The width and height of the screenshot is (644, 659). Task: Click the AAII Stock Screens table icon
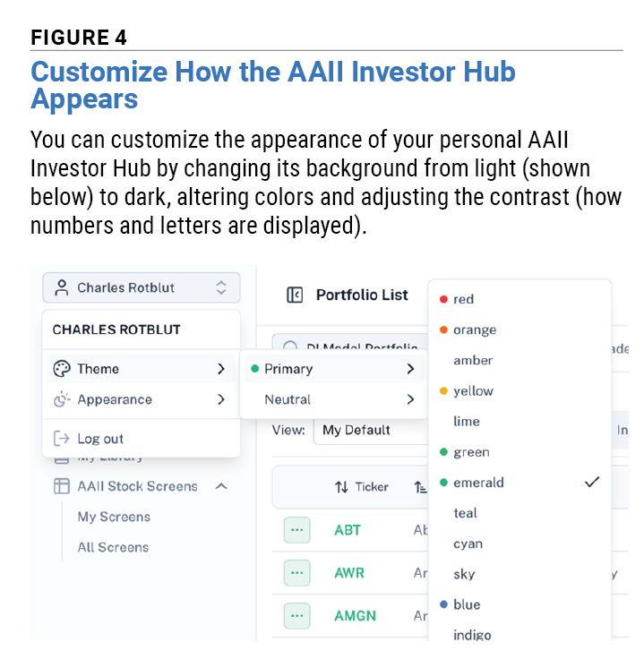coord(62,486)
